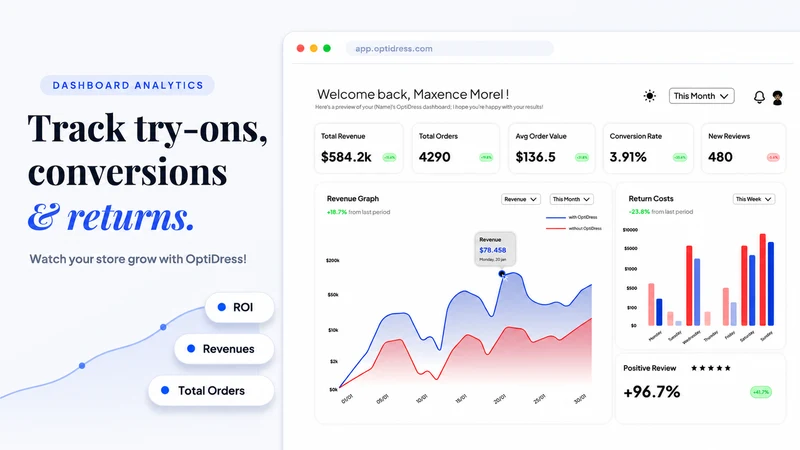Select the Total Orders 4290 card

456,148
